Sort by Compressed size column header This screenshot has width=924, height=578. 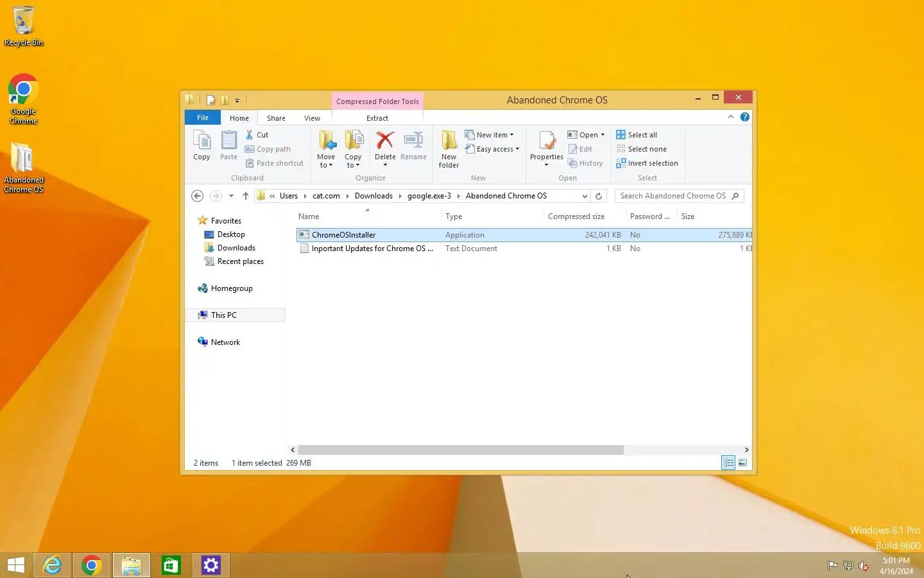(585, 216)
